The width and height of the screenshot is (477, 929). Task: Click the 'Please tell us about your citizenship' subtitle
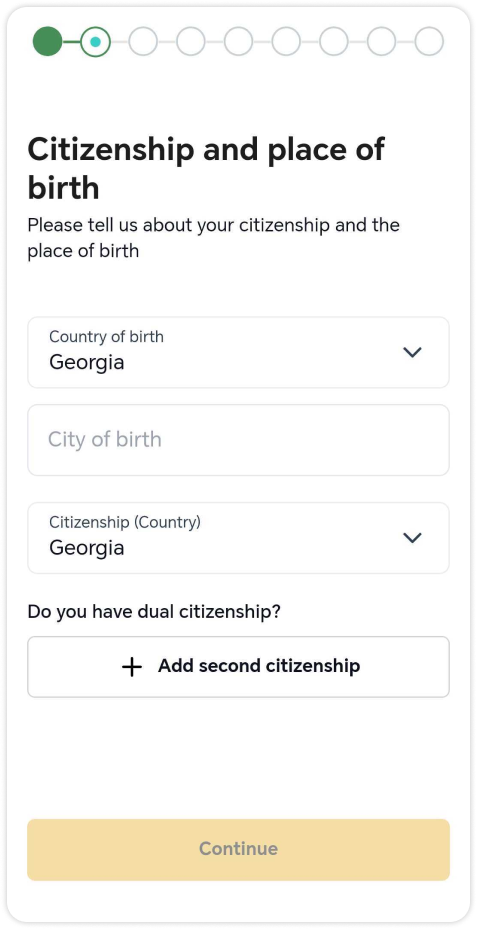[x=213, y=238]
